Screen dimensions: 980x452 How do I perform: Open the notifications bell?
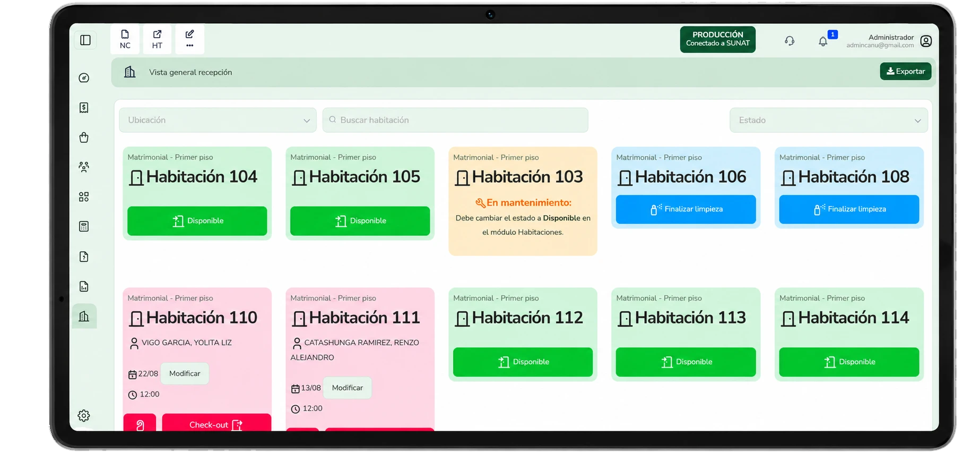823,41
